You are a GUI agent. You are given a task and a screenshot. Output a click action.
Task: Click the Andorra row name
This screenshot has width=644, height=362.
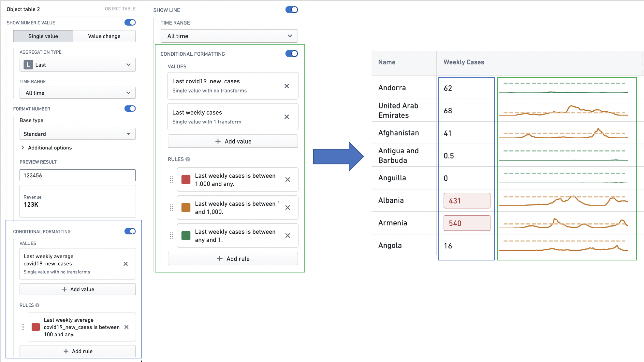pos(392,88)
